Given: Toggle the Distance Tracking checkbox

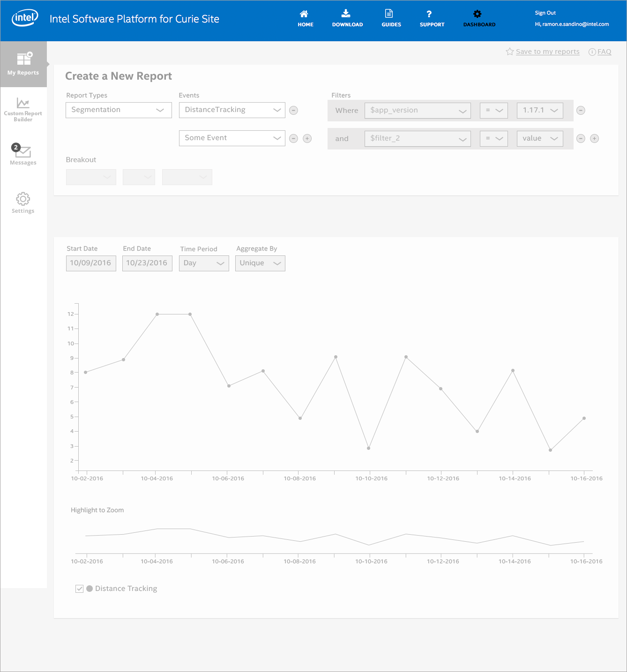Looking at the screenshot, I should tap(80, 589).
